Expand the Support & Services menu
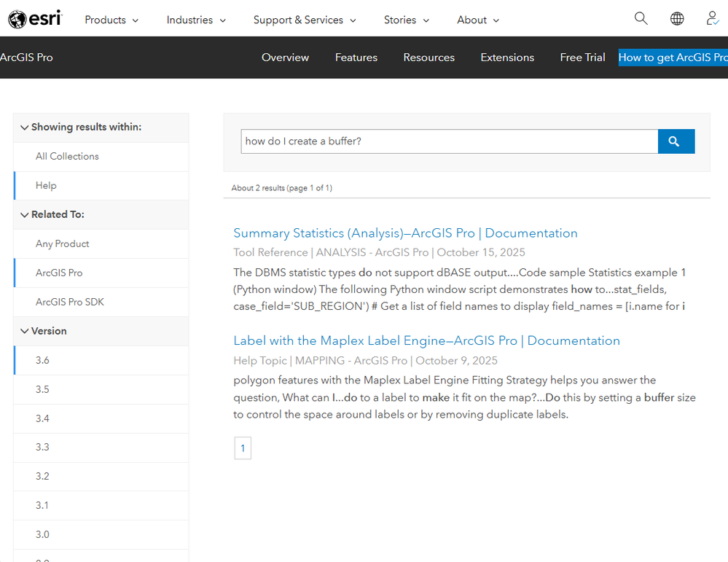The width and height of the screenshot is (728, 562). 305,20
